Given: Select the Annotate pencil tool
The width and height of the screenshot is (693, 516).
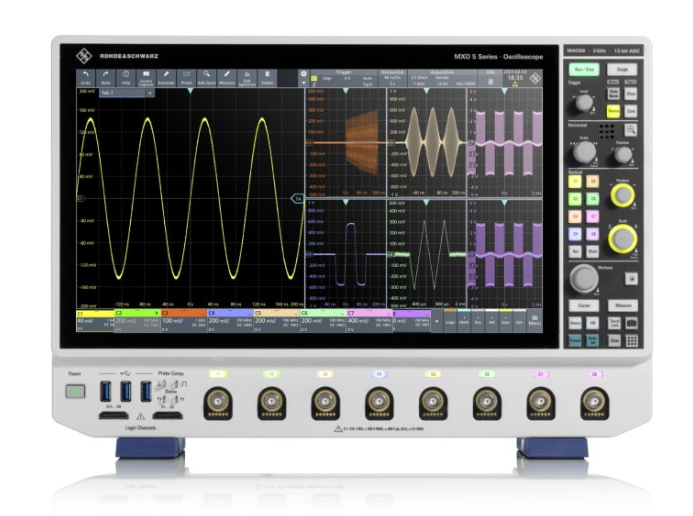Looking at the screenshot, I should [x=166, y=78].
